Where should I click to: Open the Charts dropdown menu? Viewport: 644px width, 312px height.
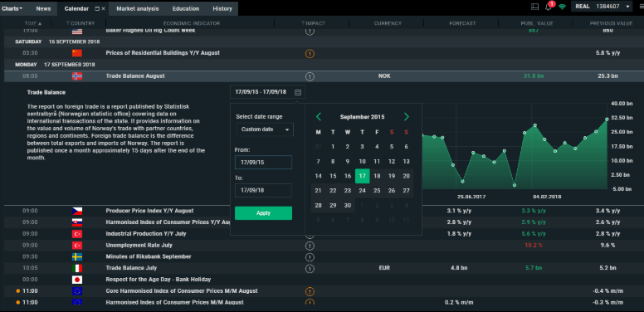12,8
